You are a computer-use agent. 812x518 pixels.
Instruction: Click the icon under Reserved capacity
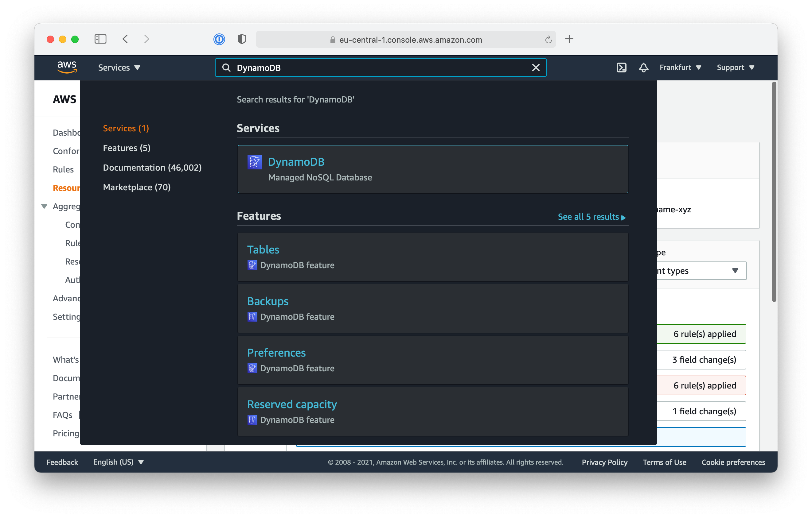point(252,420)
